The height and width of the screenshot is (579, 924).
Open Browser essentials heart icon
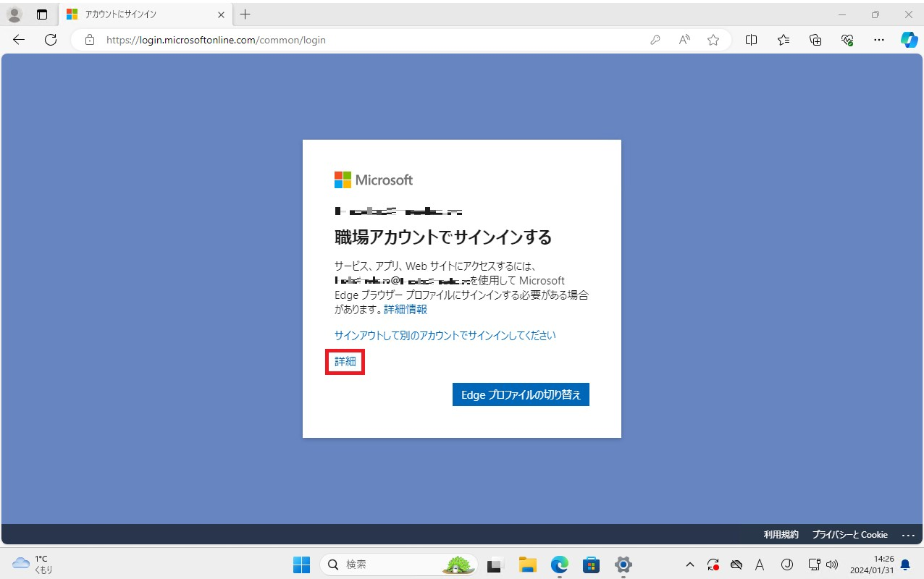point(847,40)
